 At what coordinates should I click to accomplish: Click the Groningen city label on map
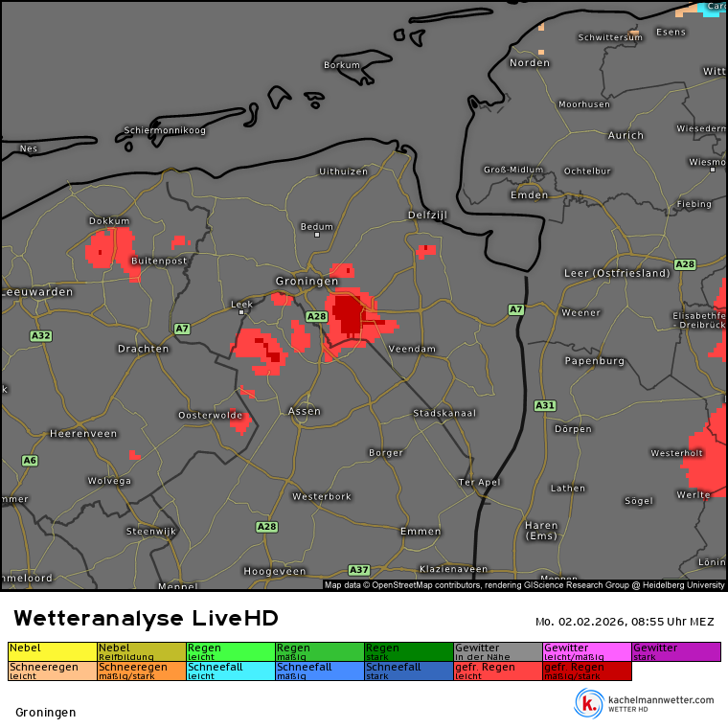tap(307, 282)
